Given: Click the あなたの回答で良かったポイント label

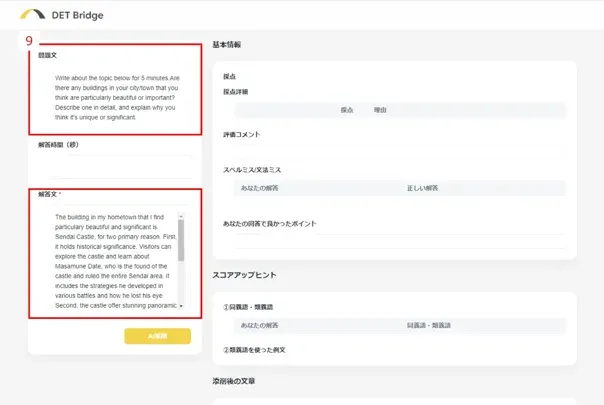Looking at the screenshot, I should pos(270,224).
